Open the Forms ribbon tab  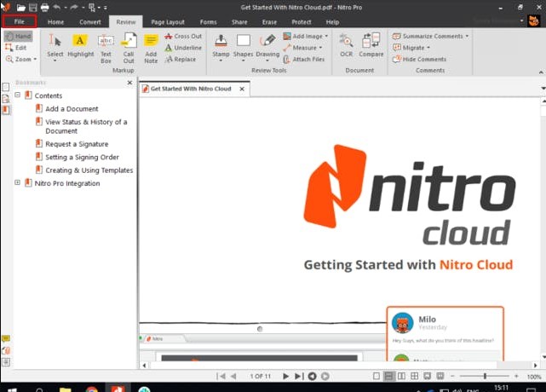(208, 22)
